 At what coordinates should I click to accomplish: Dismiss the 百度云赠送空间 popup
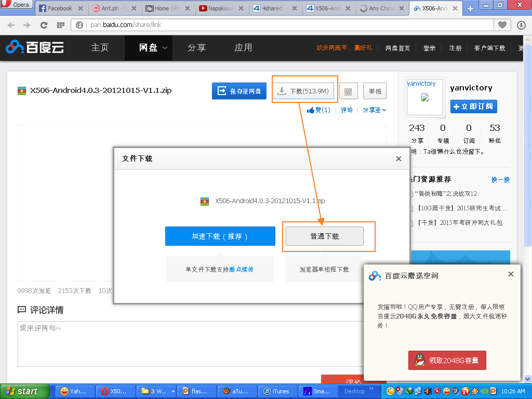(x=511, y=274)
